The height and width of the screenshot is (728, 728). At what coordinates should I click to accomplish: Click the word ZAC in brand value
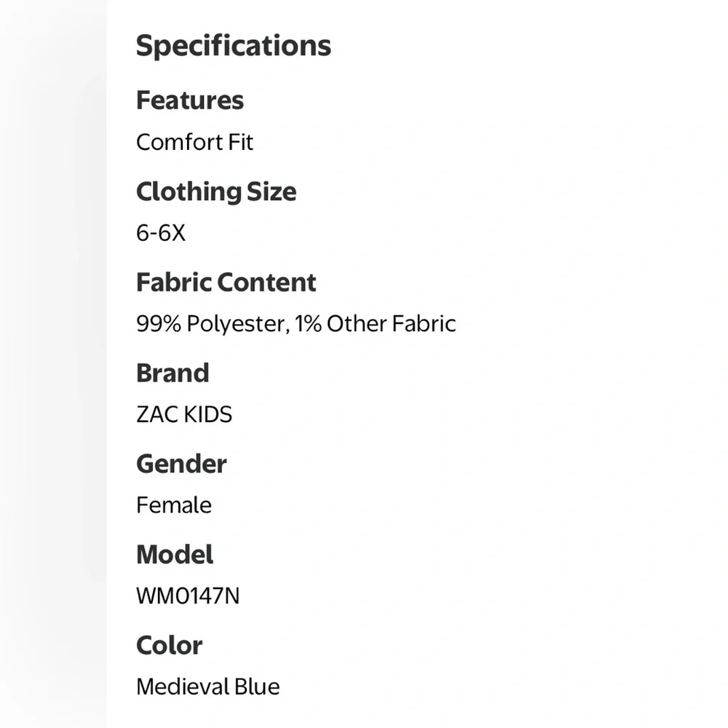pyautogui.click(x=157, y=415)
